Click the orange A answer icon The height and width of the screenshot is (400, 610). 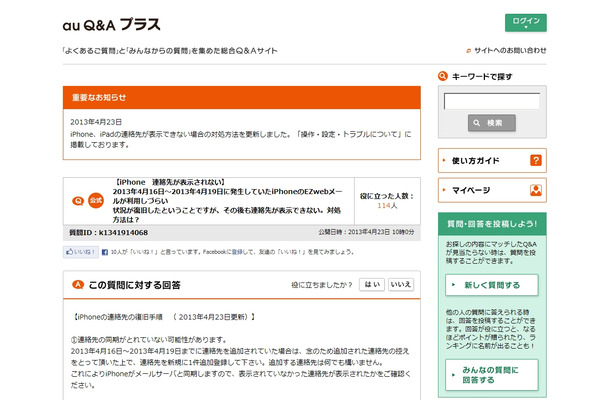click(x=78, y=285)
